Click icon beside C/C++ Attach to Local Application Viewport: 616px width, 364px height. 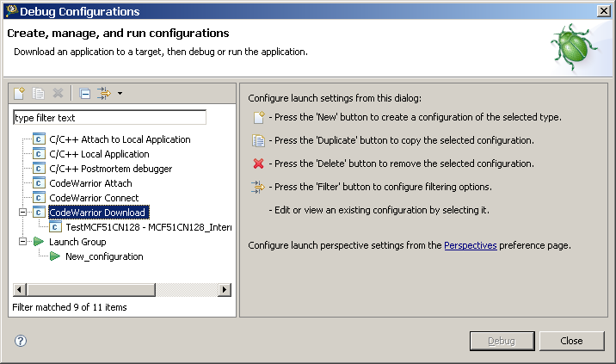(x=39, y=139)
